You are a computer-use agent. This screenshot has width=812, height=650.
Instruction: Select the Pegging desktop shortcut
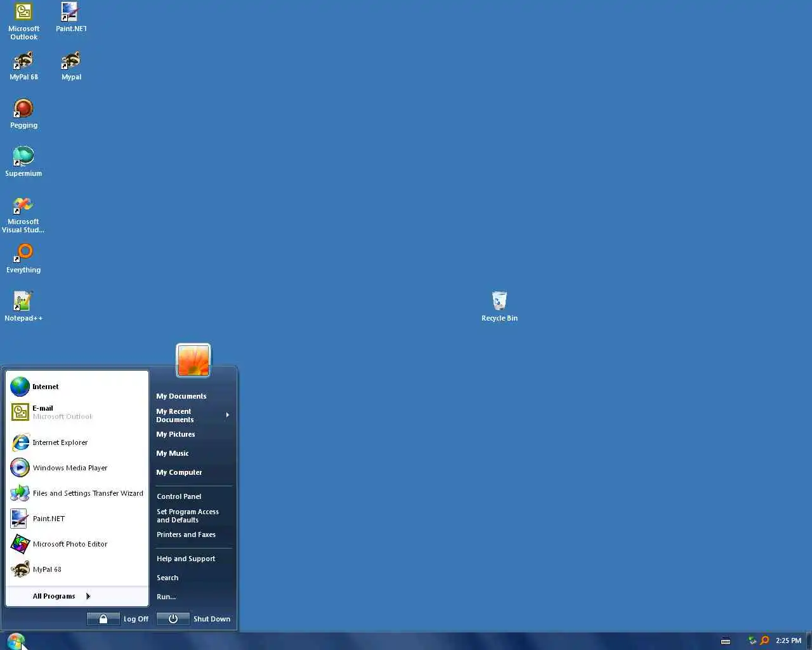click(x=23, y=114)
